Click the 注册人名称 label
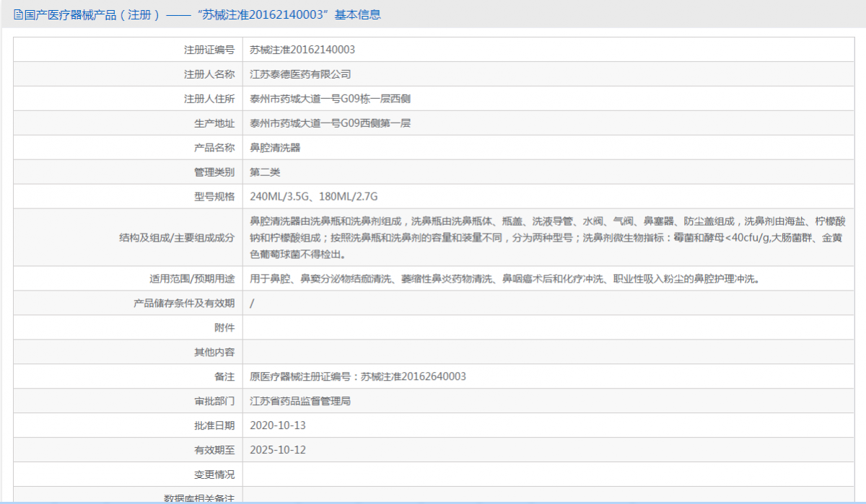The image size is (866, 504). coord(209,74)
